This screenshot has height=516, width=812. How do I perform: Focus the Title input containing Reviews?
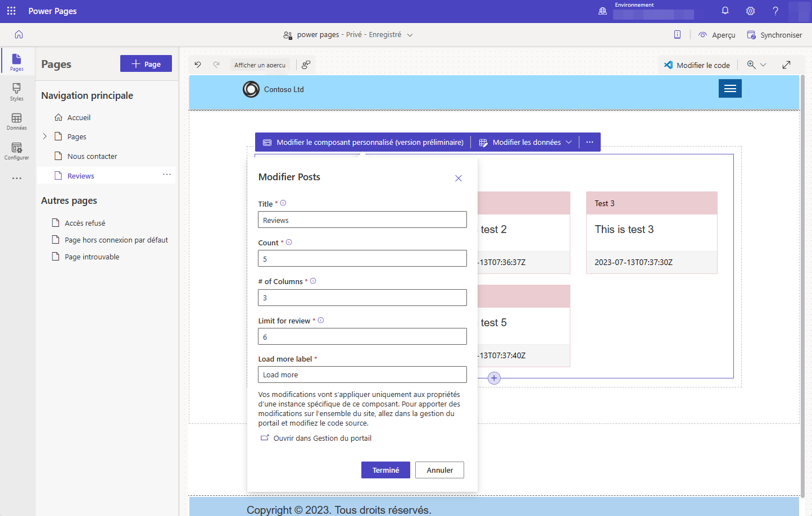(362, 220)
